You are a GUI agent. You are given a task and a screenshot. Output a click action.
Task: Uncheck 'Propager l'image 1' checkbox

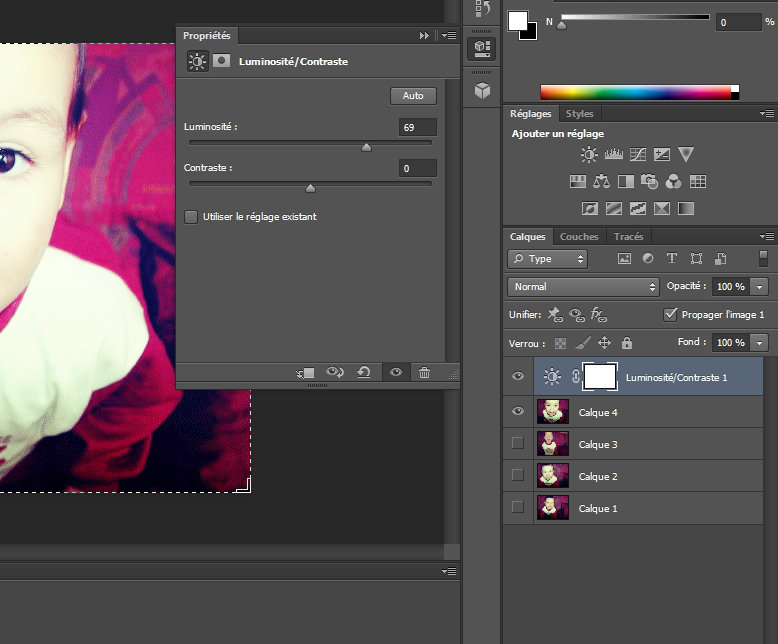tap(671, 314)
